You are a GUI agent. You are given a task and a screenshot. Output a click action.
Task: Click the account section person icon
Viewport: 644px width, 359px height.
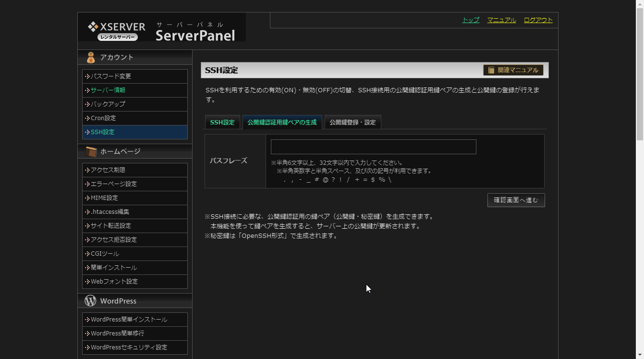[x=90, y=58]
